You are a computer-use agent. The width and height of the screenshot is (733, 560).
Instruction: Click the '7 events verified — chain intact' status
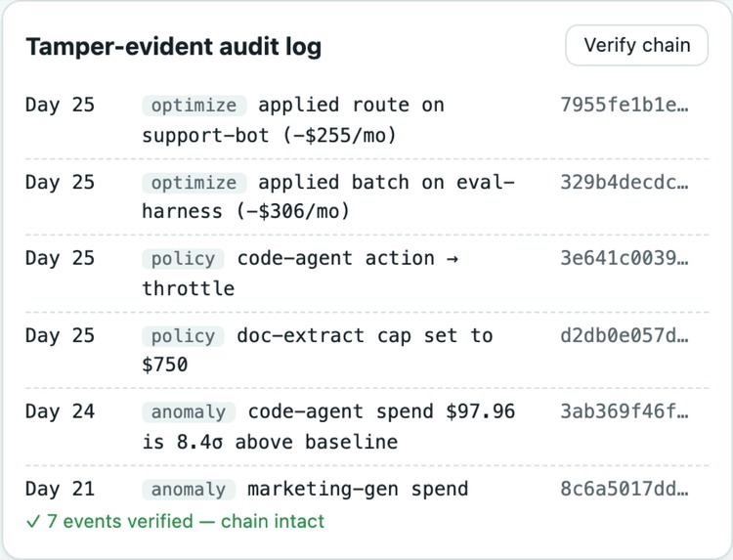coord(175,521)
